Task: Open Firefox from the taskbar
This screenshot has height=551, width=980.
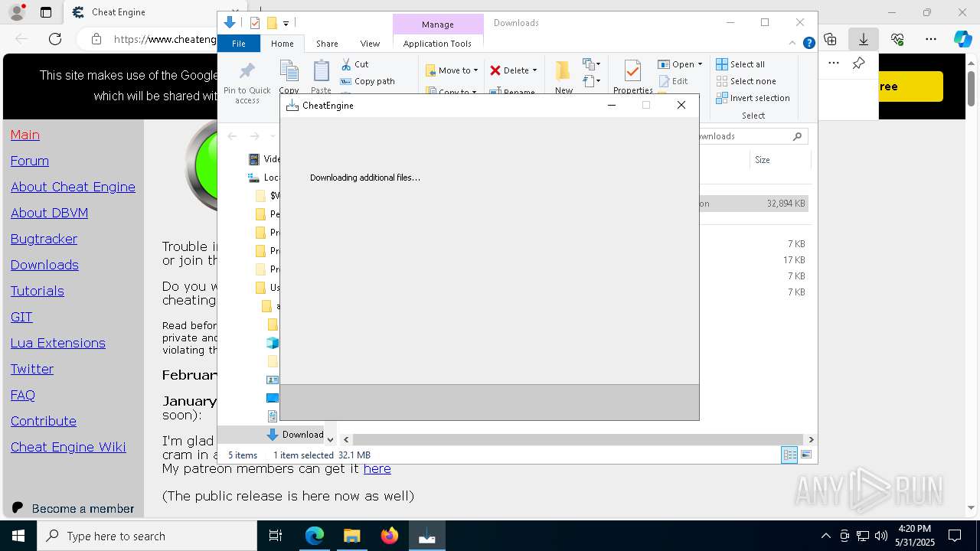Action: [389, 536]
